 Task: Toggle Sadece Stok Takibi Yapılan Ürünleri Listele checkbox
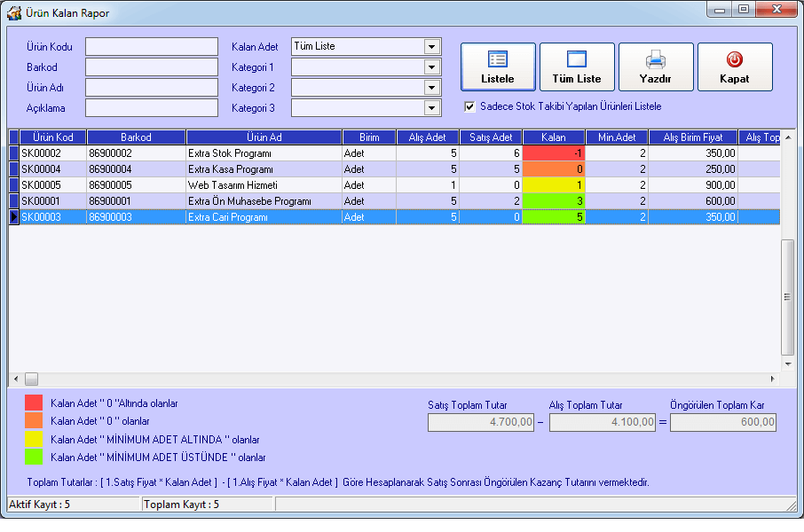469,106
